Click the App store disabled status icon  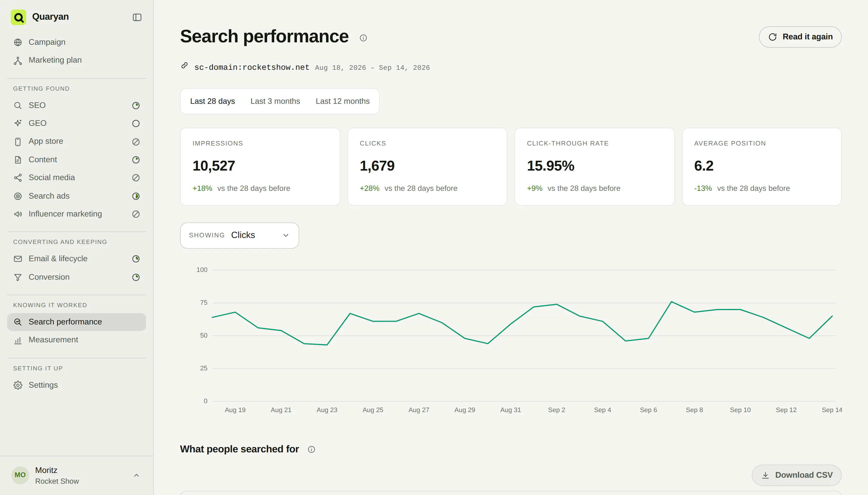pyautogui.click(x=136, y=141)
